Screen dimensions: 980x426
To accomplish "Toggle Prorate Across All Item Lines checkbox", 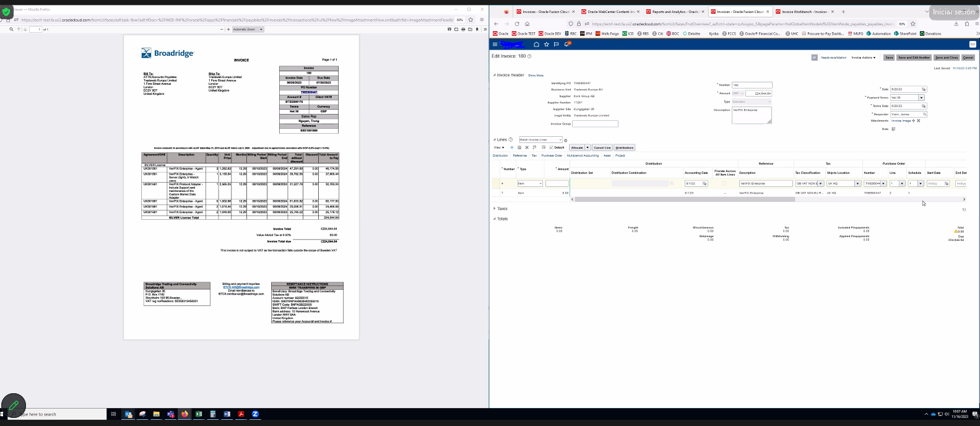I will point(724,183).
